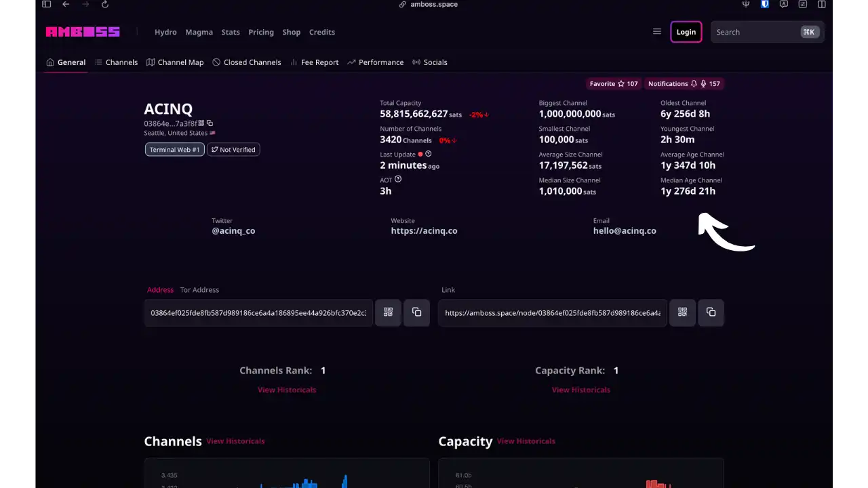
Task: Open the hamburger menu beside Login
Action: (656, 32)
